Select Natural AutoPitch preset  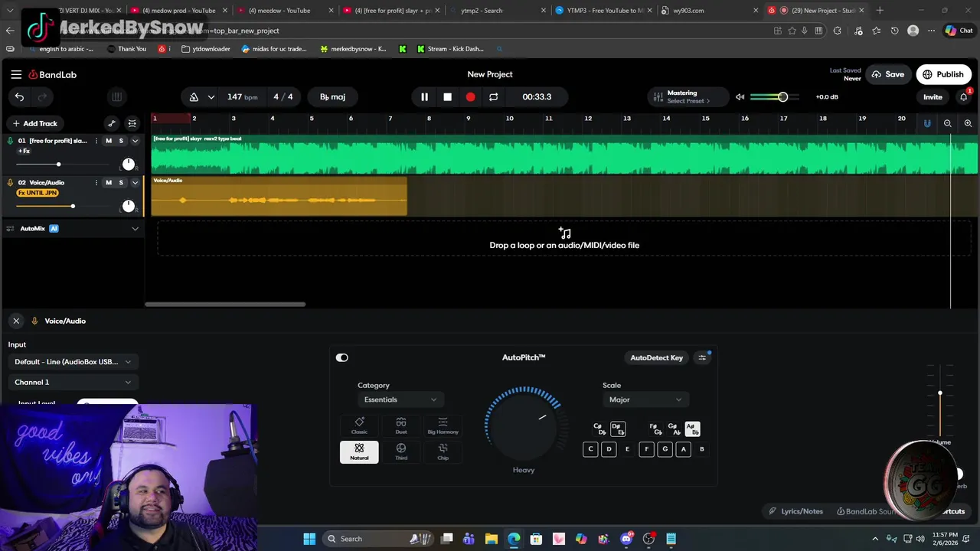tap(359, 452)
